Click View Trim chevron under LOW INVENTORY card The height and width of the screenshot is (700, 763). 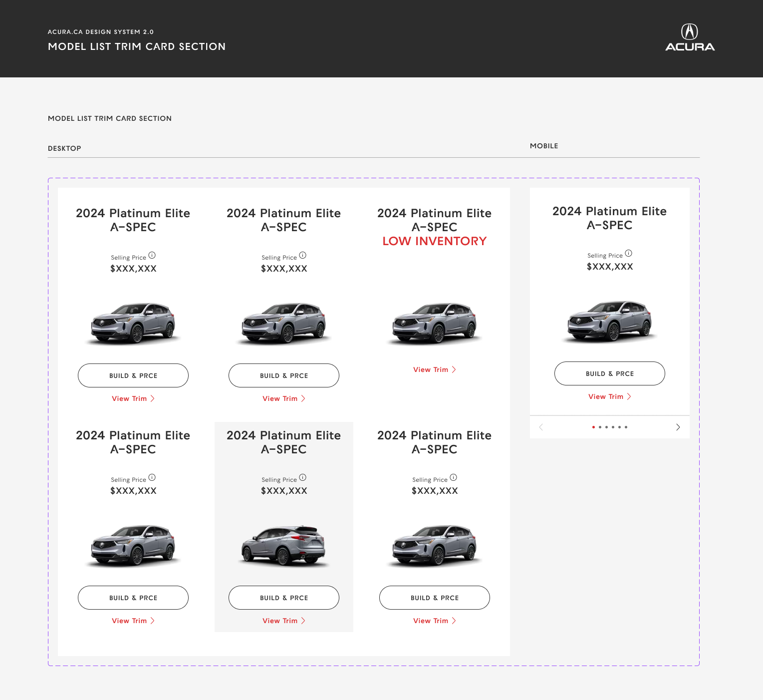[x=454, y=369]
